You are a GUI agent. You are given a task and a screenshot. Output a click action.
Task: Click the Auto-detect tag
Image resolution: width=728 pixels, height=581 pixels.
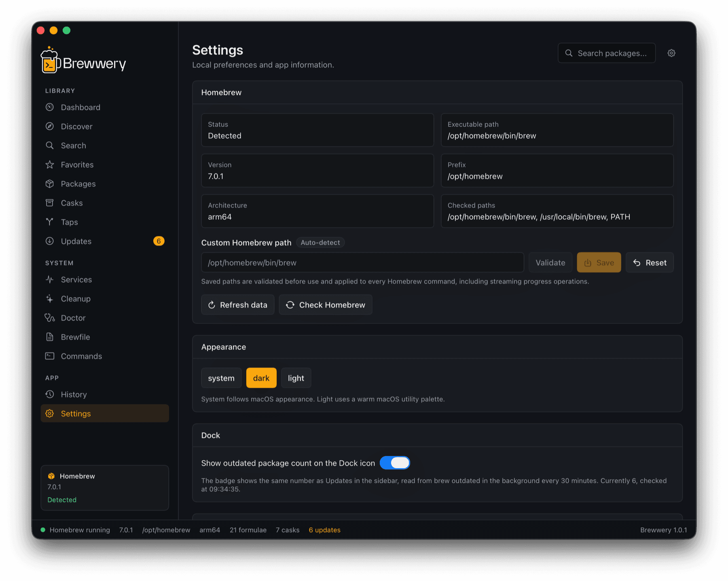click(x=320, y=242)
